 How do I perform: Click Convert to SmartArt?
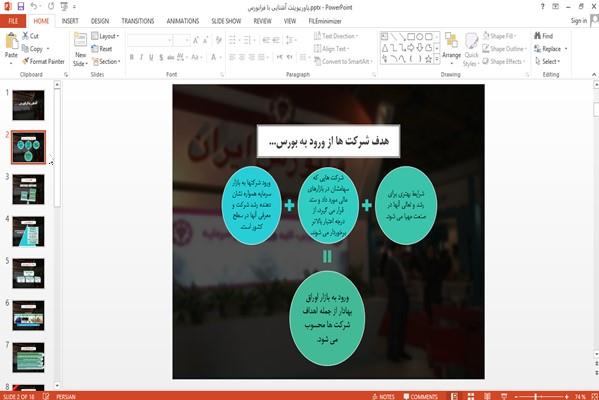[x=342, y=61]
